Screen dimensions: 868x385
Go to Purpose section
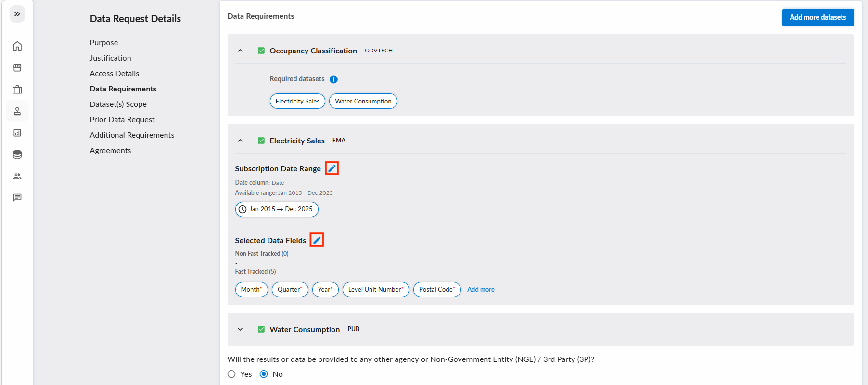104,42
